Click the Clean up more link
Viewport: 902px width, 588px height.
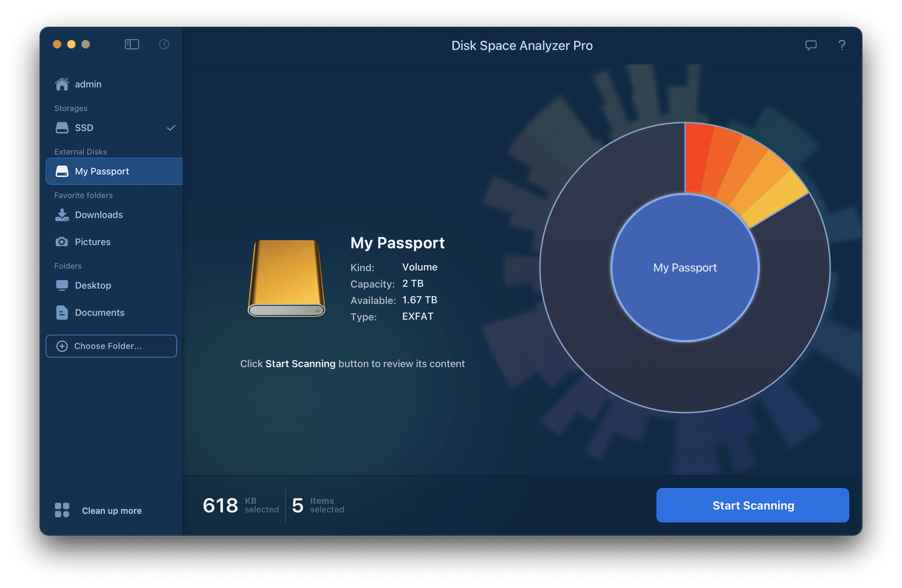(x=112, y=511)
